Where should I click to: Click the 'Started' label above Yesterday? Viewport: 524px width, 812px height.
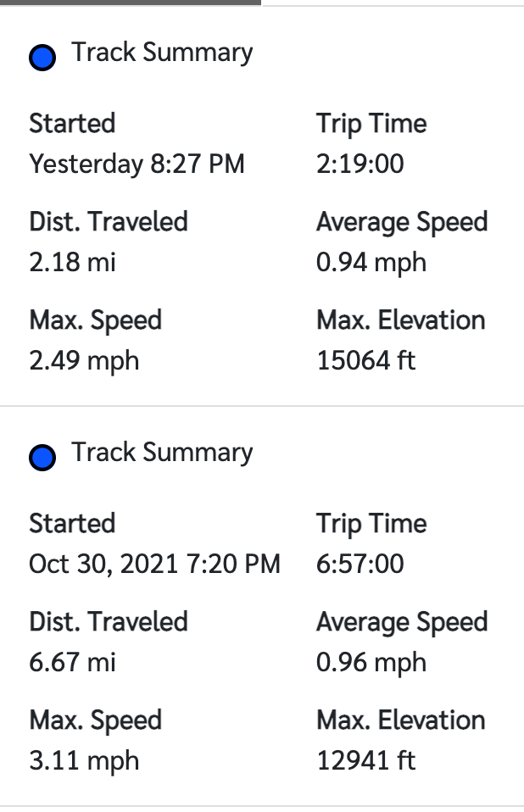point(72,124)
